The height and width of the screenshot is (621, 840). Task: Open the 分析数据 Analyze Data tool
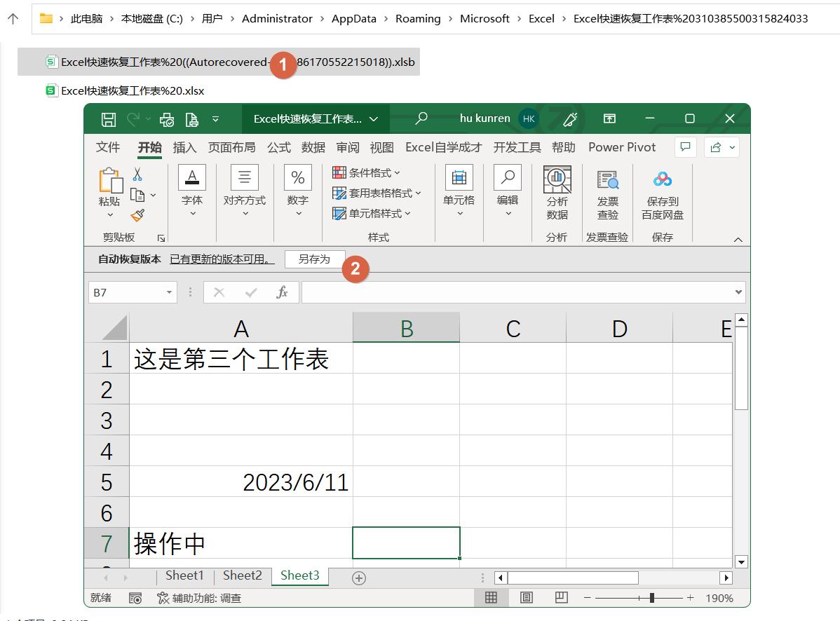(557, 189)
